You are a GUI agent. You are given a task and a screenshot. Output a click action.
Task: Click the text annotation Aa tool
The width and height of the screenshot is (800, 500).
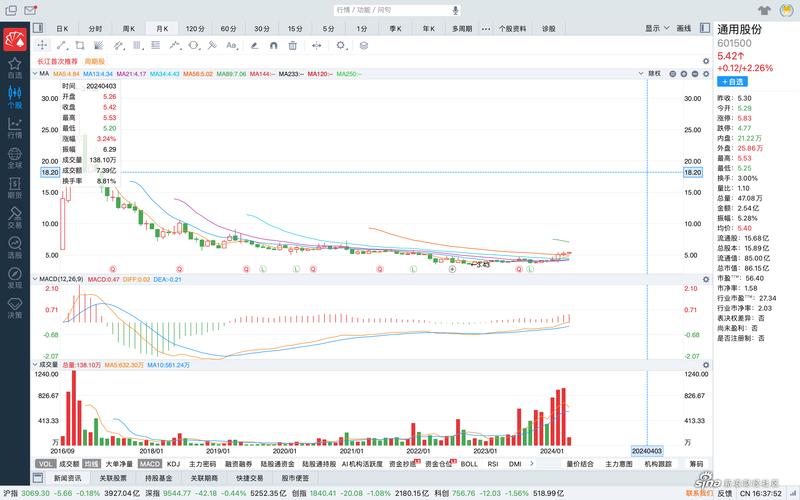tap(231, 45)
